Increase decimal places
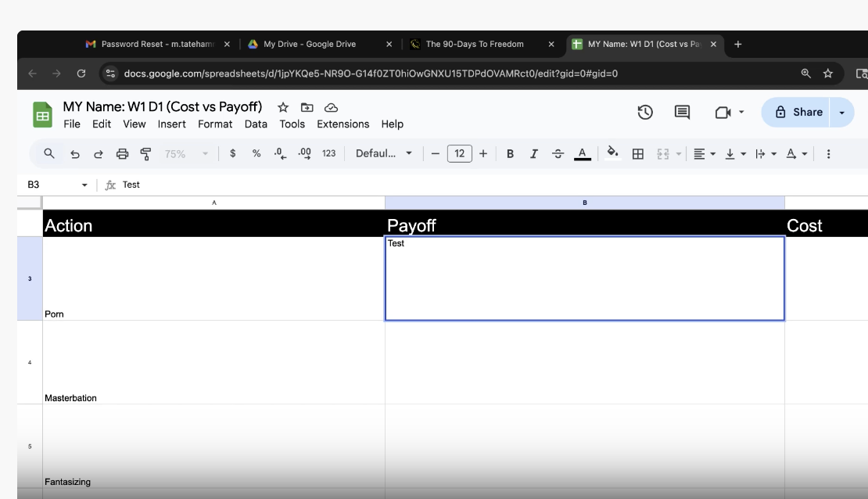868x499 pixels. pyautogui.click(x=304, y=153)
